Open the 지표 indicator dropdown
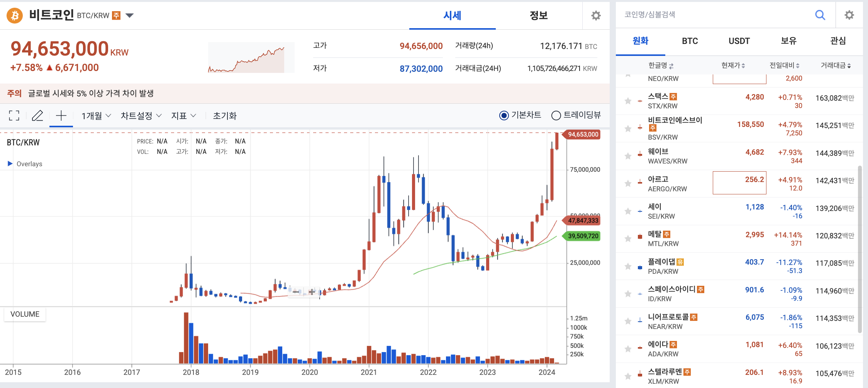Viewport: 868px width, 388px height. point(183,115)
